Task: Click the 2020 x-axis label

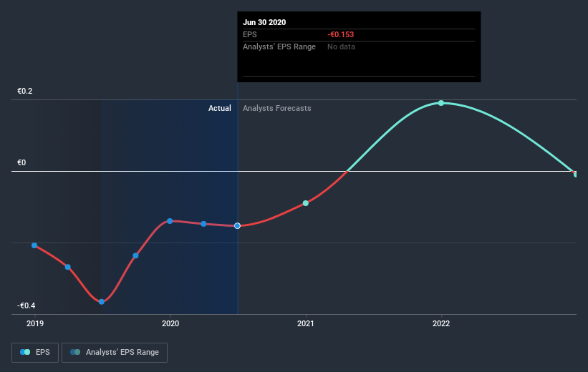Action: click(170, 323)
